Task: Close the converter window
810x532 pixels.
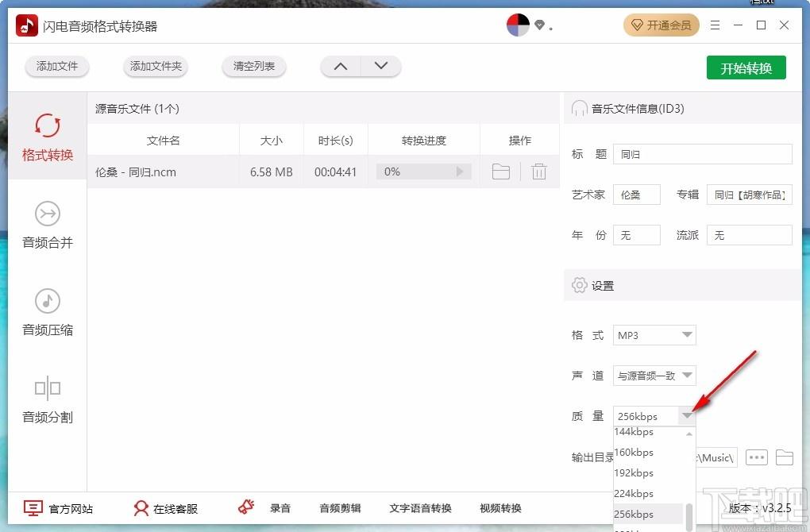Action: (x=784, y=25)
